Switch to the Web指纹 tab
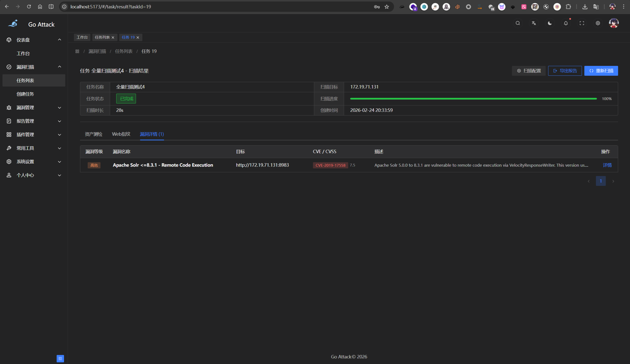This screenshot has width=630, height=364. point(121,134)
